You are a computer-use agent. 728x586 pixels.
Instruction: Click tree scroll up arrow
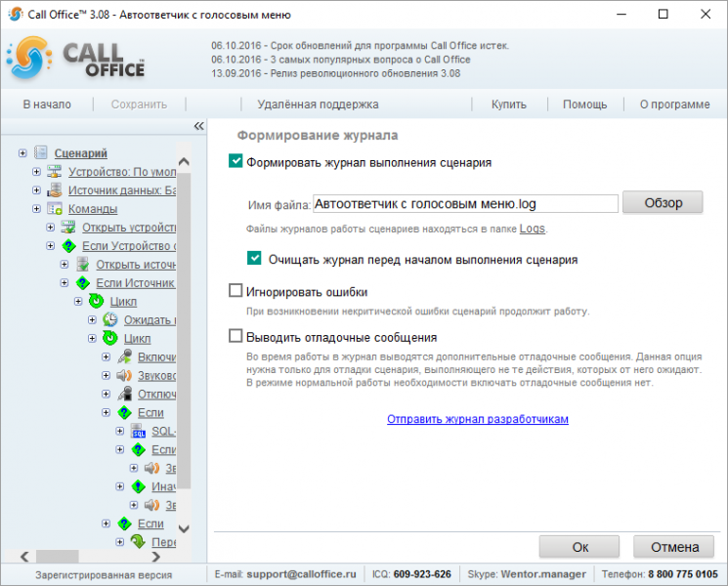pyautogui.click(x=184, y=161)
